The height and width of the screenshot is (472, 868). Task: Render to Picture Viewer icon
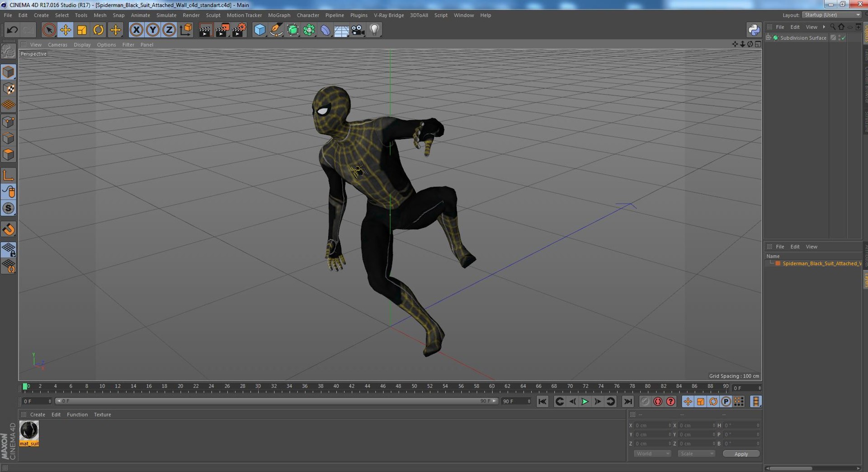[x=222, y=30]
